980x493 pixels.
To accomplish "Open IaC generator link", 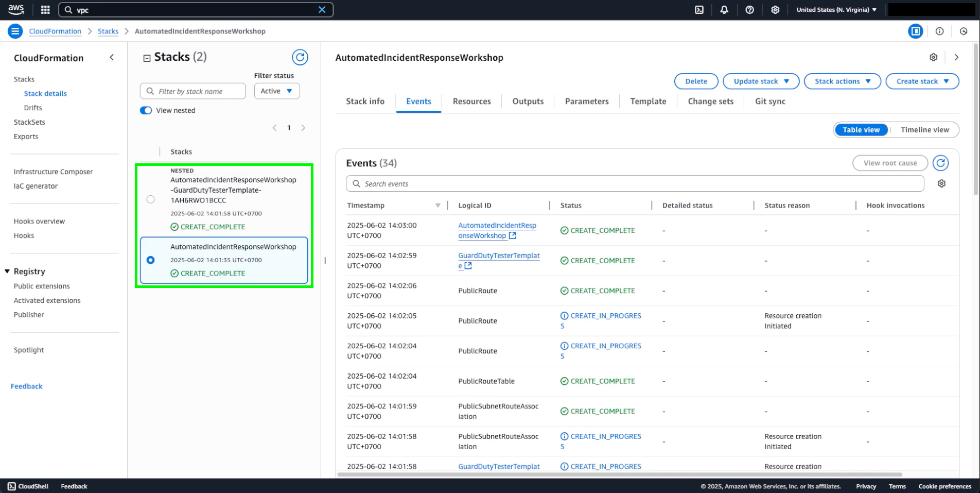I will pyautogui.click(x=36, y=186).
